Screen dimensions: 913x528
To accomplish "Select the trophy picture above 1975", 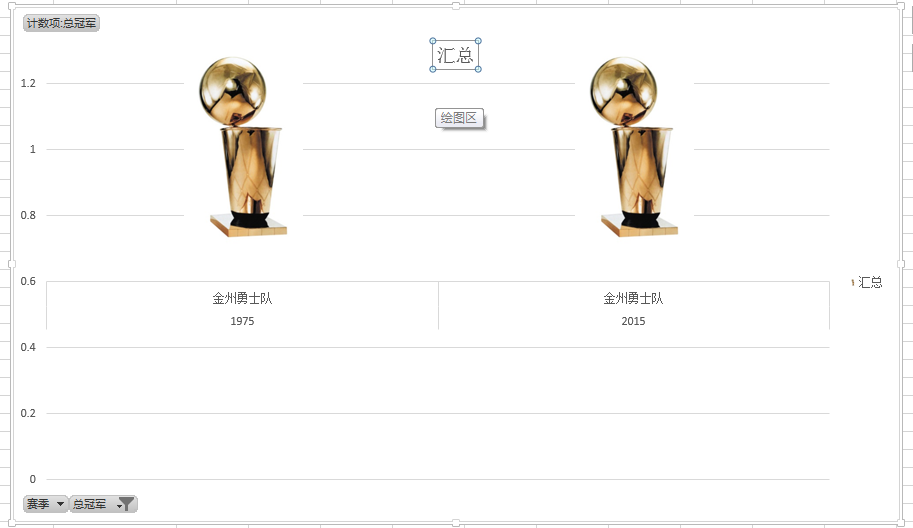I will point(243,147).
